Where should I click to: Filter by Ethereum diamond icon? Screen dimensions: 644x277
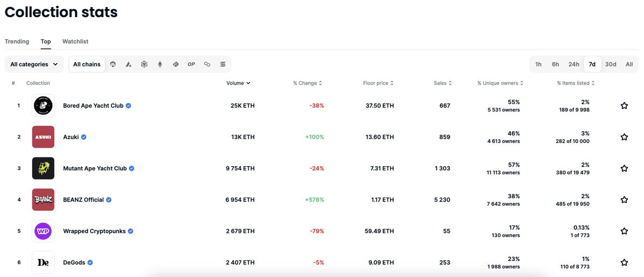(159, 64)
